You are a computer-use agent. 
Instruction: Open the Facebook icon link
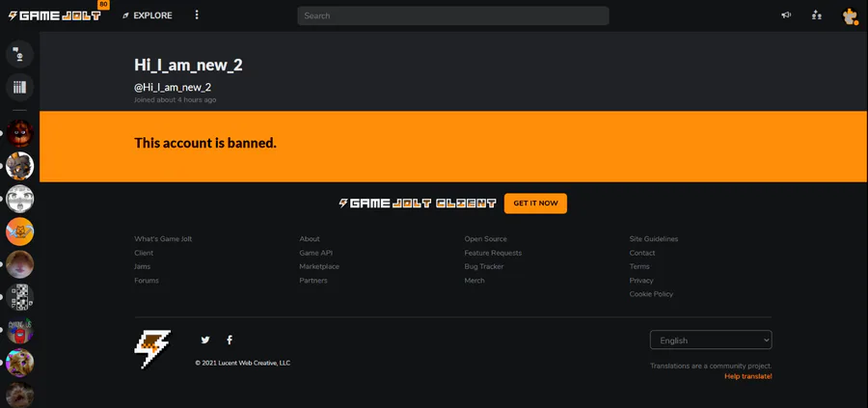[x=230, y=340]
